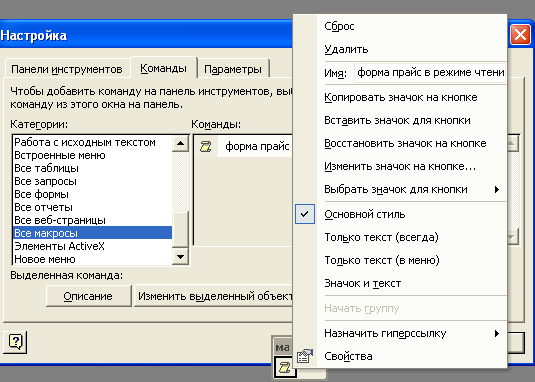
Task: Select Все макросы category
Action: pos(92,233)
